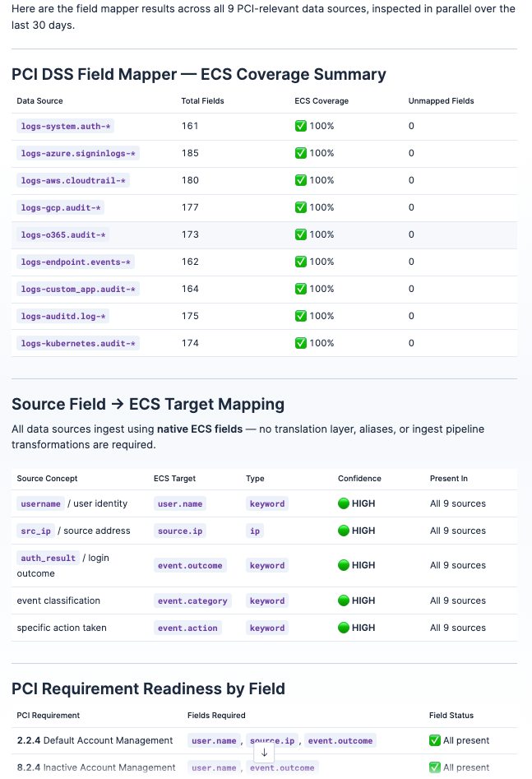The height and width of the screenshot is (779, 532).
Task: Select the logs-kubernetes.audit-* code tag
Action: [78, 343]
